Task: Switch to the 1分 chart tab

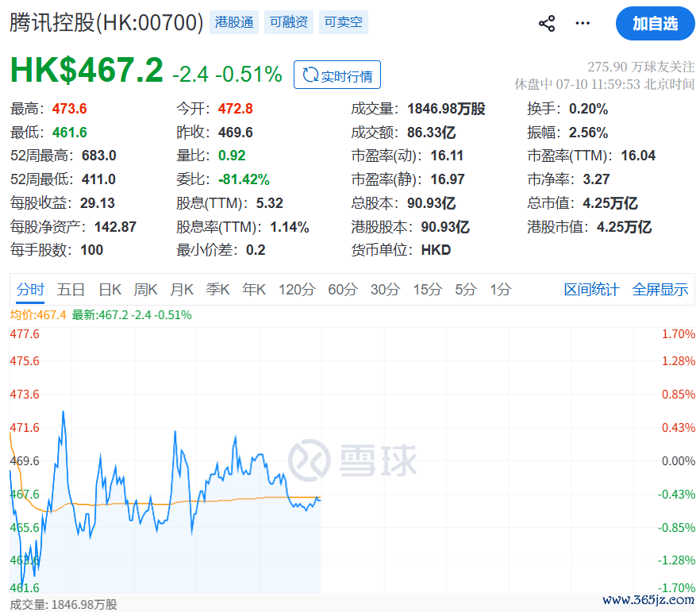Action: point(501,289)
